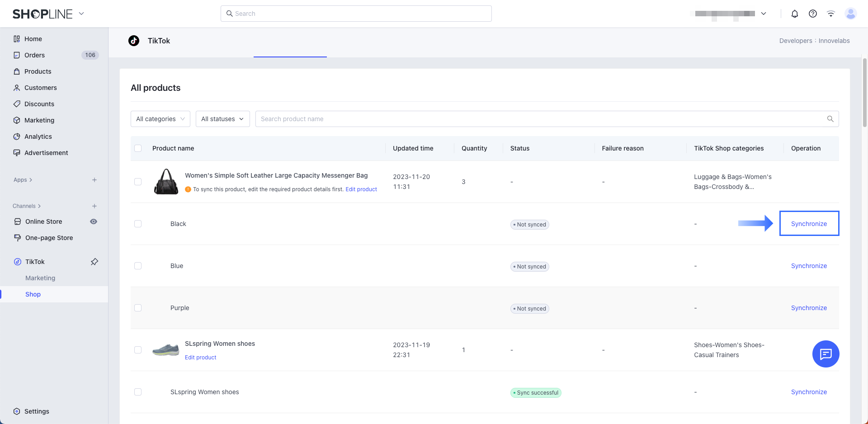The width and height of the screenshot is (868, 424).
Task: Open Analytics from the sidebar
Action: (38, 137)
